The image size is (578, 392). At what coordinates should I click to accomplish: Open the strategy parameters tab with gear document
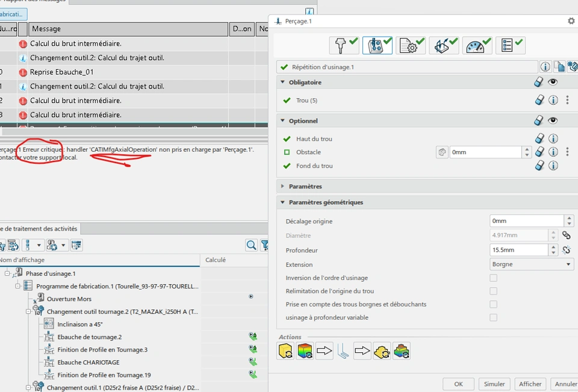[x=411, y=46]
